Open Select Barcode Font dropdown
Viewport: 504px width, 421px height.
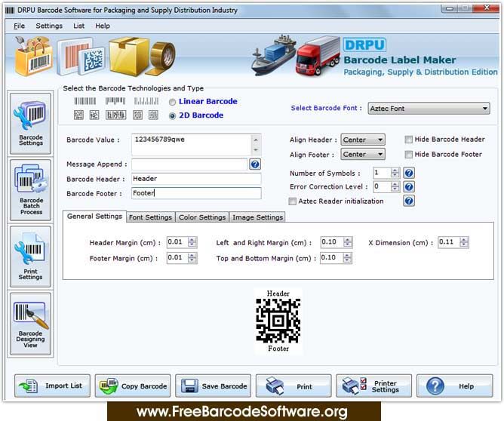tap(429, 109)
